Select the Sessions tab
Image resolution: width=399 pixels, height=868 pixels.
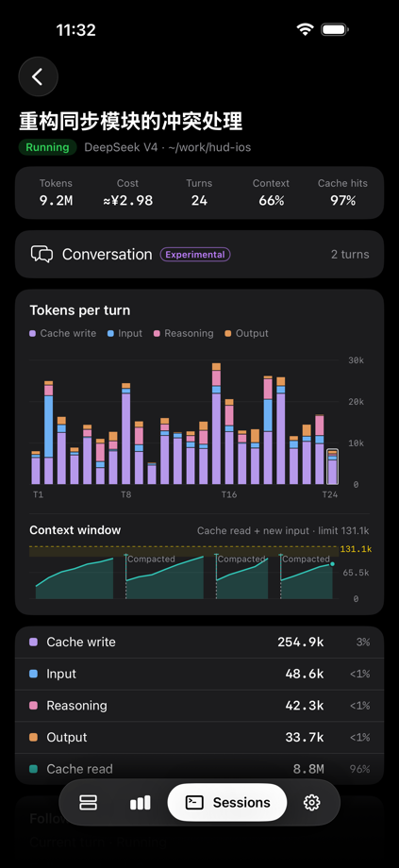coord(227,803)
